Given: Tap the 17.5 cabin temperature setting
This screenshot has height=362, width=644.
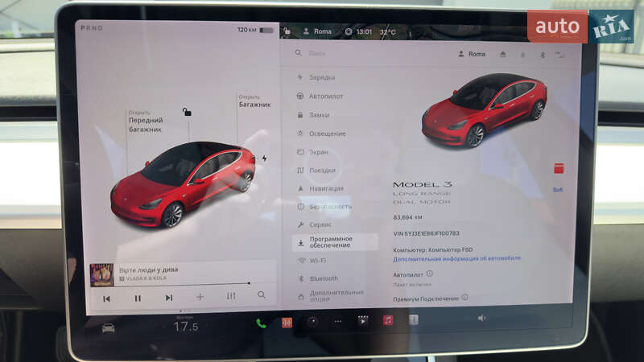Looking at the screenshot, I should (x=186, y=327).
